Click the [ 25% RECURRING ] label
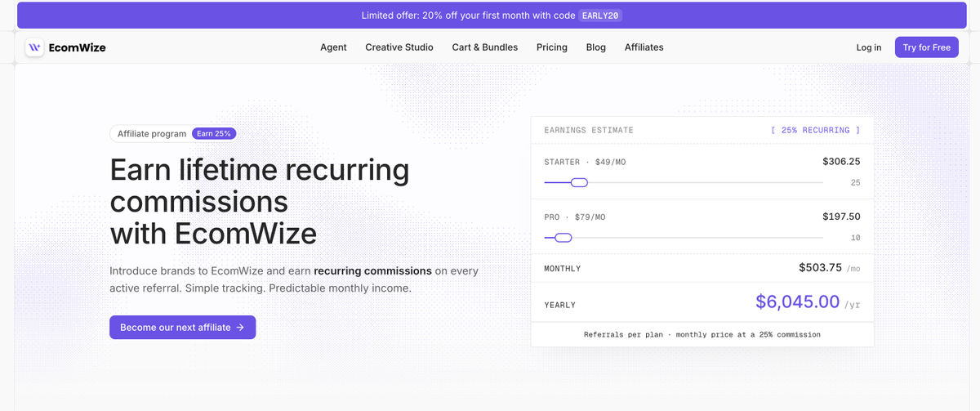This screenshot has width=980, height=411. 816,130
